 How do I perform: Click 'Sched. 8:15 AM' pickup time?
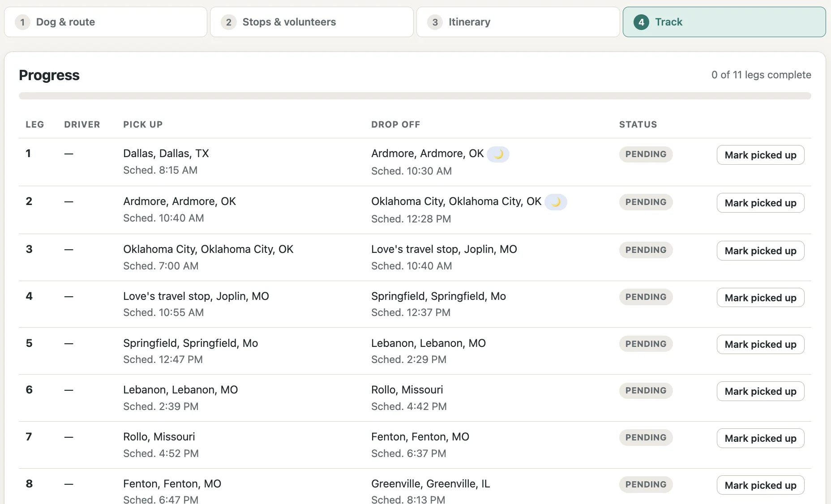point(160,170)
